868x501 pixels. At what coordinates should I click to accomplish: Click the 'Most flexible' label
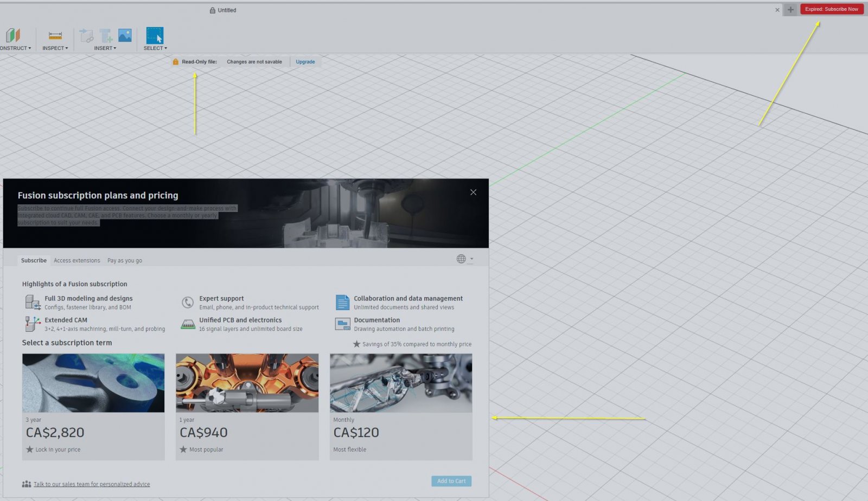pos(349,449)
